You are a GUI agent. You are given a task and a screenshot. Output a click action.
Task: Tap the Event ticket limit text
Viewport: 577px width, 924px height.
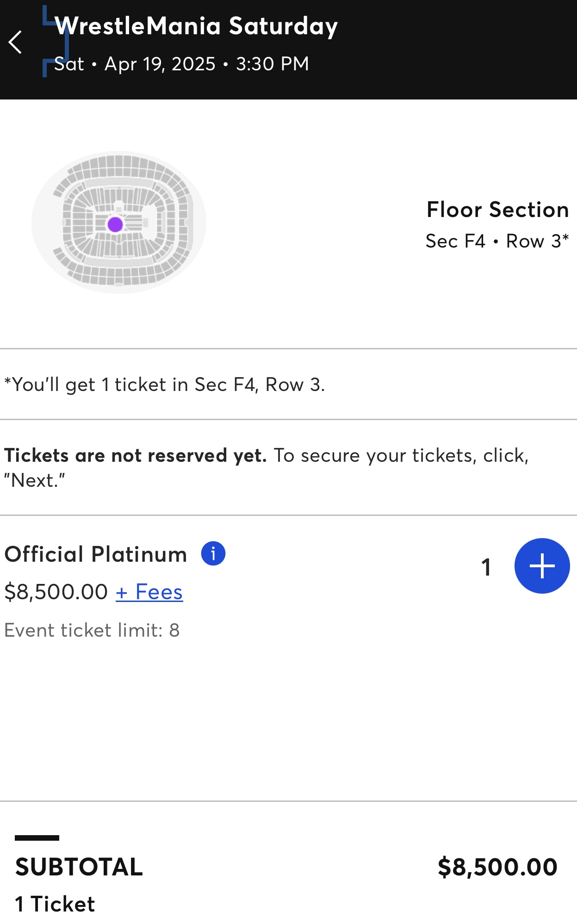point(92,630)
